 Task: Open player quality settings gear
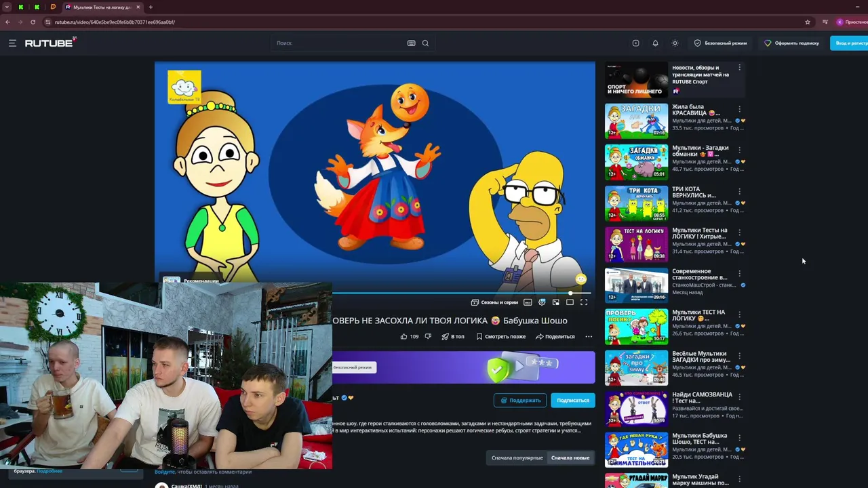click(542, 302)
